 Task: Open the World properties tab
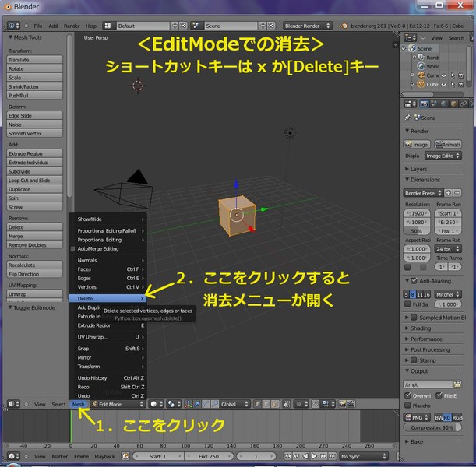coord(443,104)
